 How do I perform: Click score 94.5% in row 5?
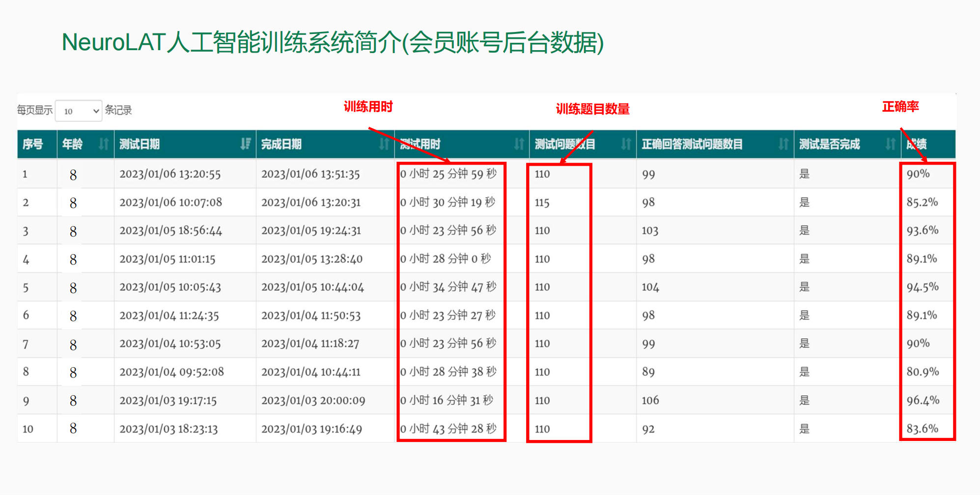tap(922, 287)
